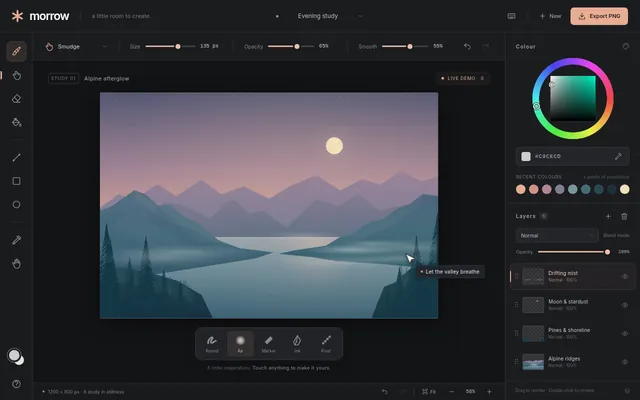This screenshot has width=640, height=400.
Task: Select the Ellipse shape tool
Action: pyautogui.click(x=16, y=204)
